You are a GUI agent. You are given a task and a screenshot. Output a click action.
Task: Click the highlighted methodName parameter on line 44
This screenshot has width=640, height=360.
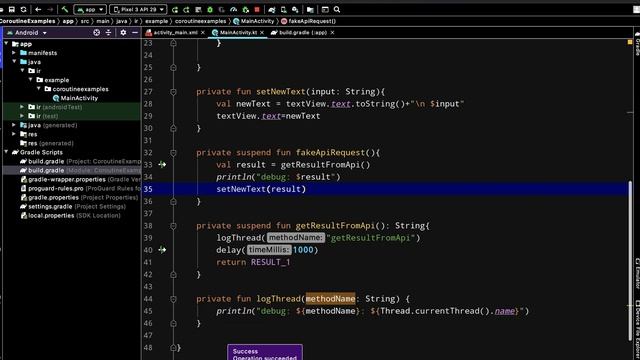[330, 299]
